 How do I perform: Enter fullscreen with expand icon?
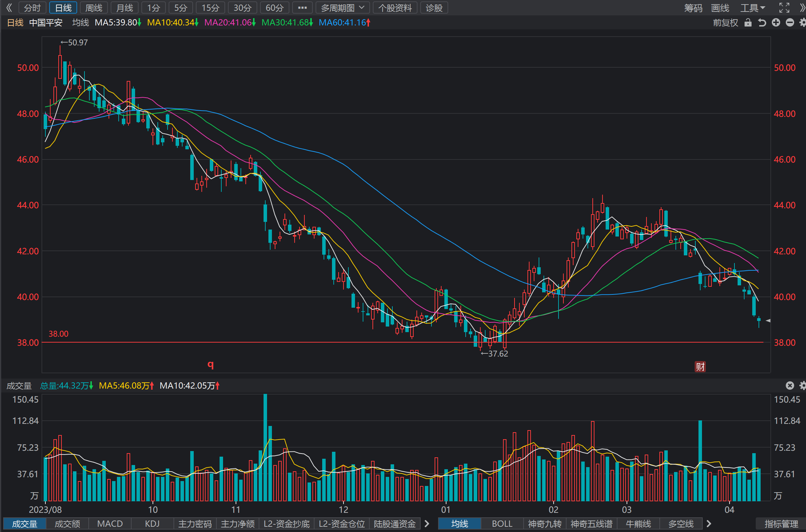(x=784, y=8)
